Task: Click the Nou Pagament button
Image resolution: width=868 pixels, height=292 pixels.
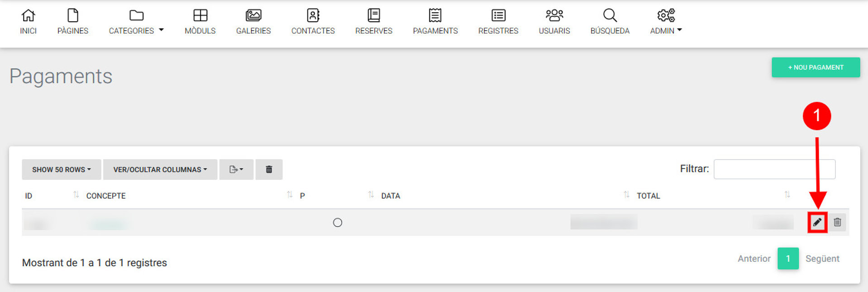Action: [x=816, y=67]
